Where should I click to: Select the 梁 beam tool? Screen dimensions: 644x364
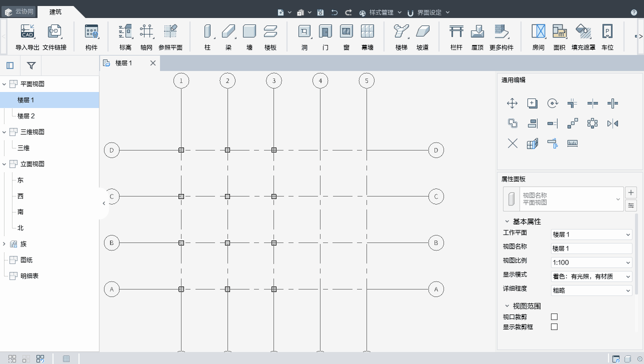tap(228, 36)
